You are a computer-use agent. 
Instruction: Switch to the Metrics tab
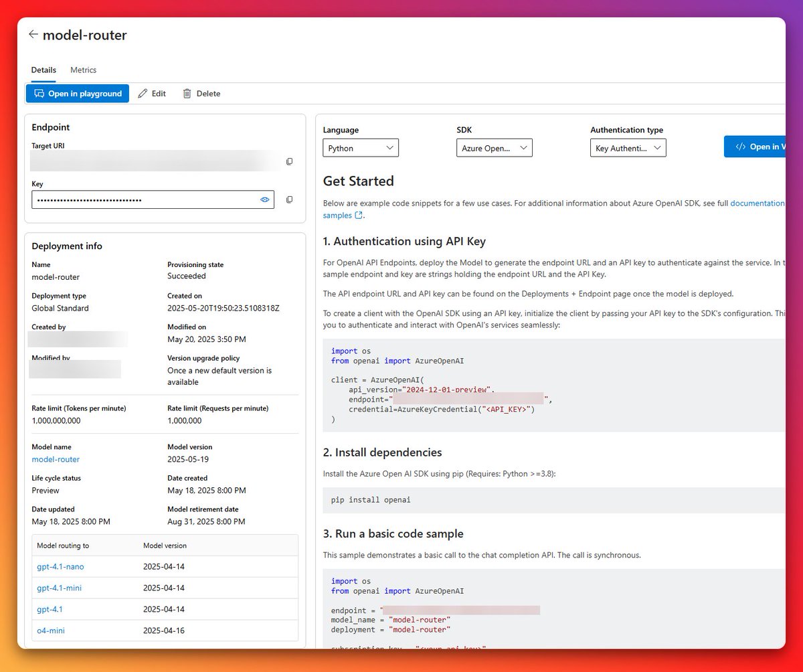coord(84,70)
